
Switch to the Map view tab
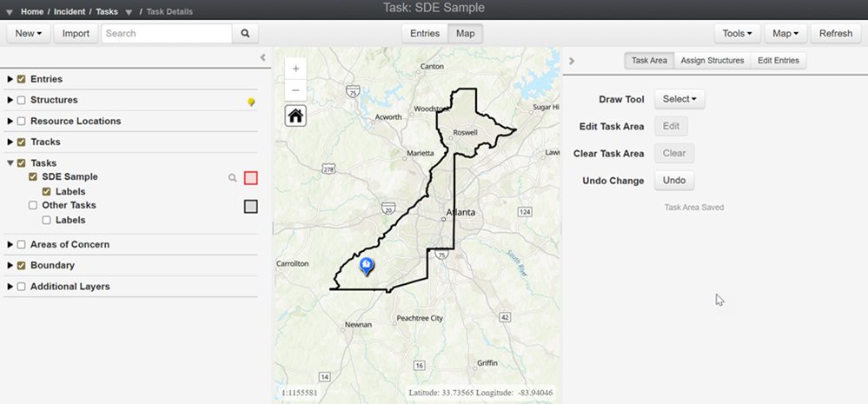pos(465,33)
